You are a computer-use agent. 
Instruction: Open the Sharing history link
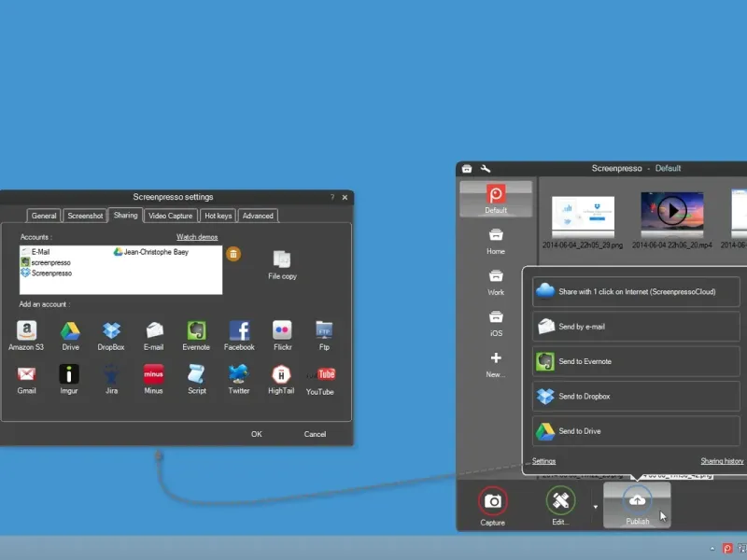click(x=722, y=461)
